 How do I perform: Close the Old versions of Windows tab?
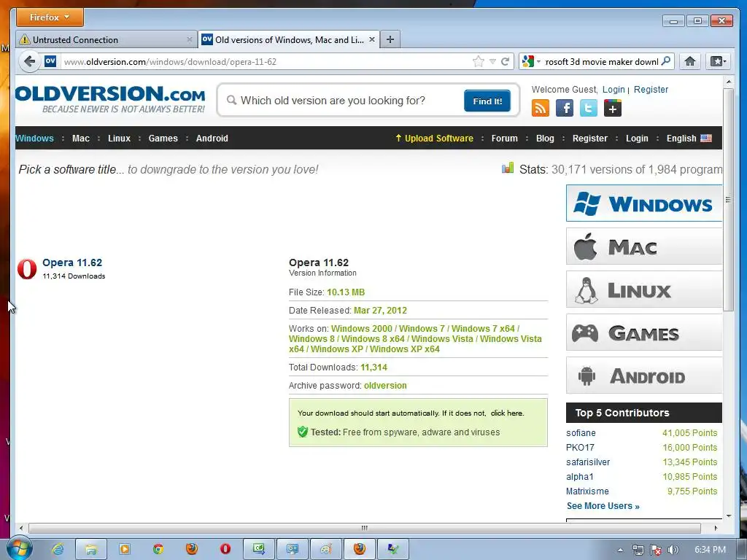[372, 39]
